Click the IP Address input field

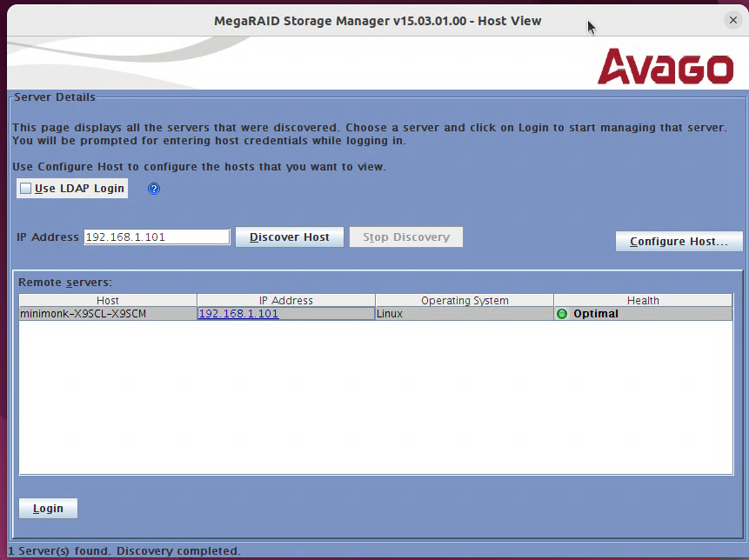tap(157, 237)
